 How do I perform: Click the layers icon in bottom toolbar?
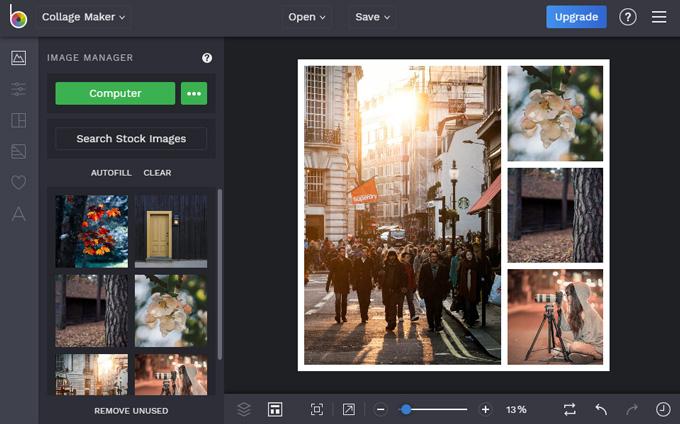pyautogui.click(x=244, y=409)
